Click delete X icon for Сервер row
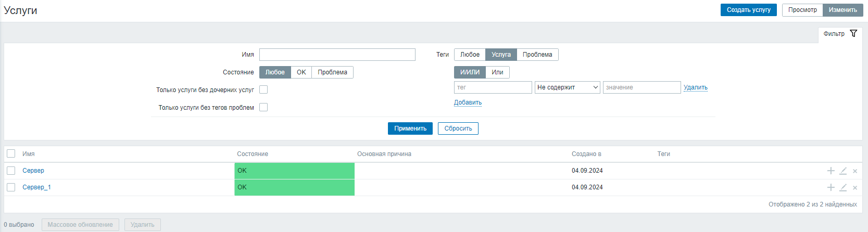Image resolution: width=868 pixels, height=232 pixels. pos(855,171)
